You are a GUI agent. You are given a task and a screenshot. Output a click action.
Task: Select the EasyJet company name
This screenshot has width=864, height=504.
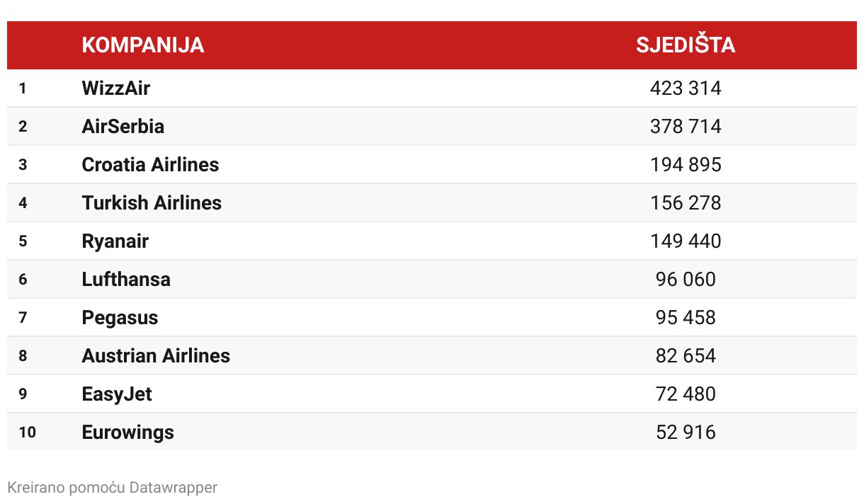[117, 394]
